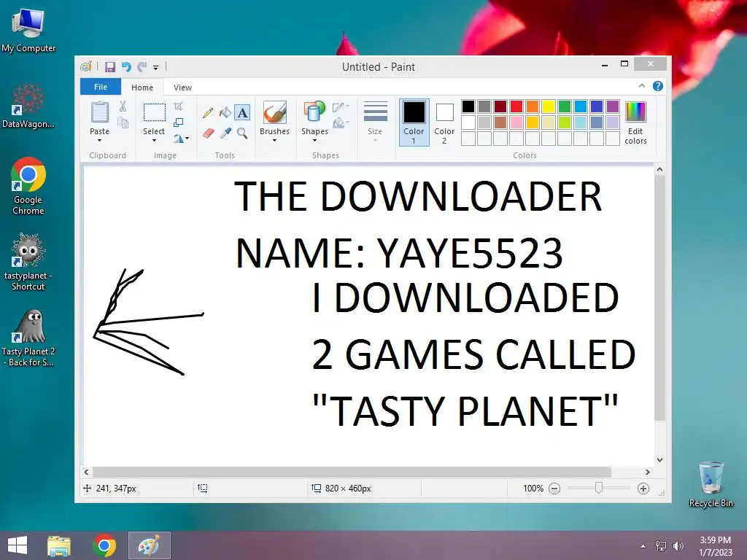
Task: Open Customize Quick Access Toolbar dropdown
Action: coord(156,68)
